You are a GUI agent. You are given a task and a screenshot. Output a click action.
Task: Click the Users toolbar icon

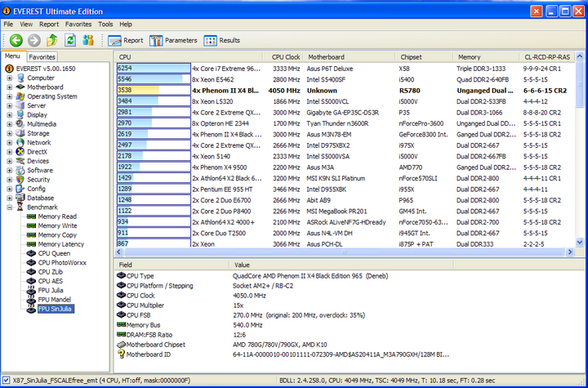click(x=88, y=40)
